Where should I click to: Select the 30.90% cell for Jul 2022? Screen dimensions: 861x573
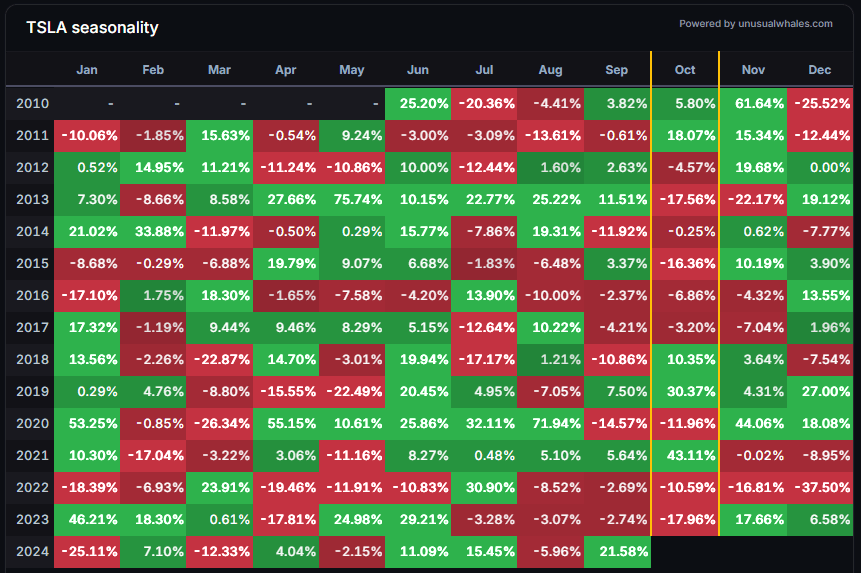[484, 486]
